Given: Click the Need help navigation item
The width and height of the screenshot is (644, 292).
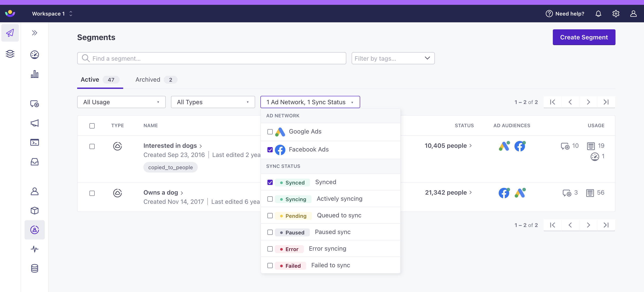Looking at the screenshot, I should click(564, 14).
